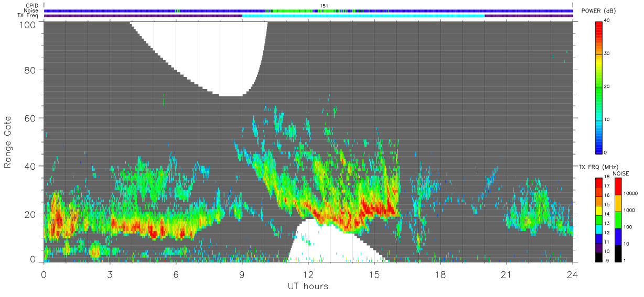Click the 60 tick on the Range Gate axis
Viewport: 644px width, 297px height.
(30, 118)
